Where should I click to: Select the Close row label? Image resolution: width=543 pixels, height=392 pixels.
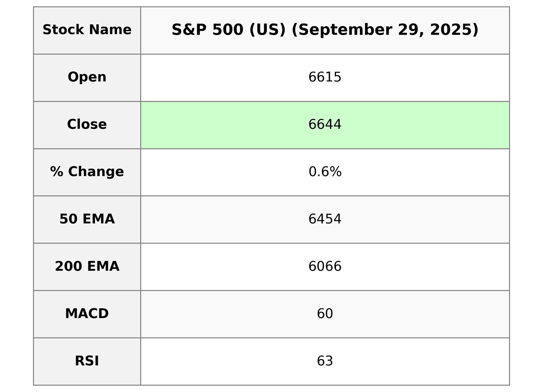coord(87,125)
